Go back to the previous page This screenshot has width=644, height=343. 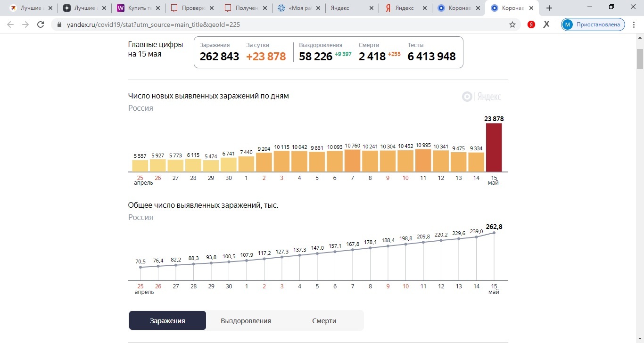10,24
